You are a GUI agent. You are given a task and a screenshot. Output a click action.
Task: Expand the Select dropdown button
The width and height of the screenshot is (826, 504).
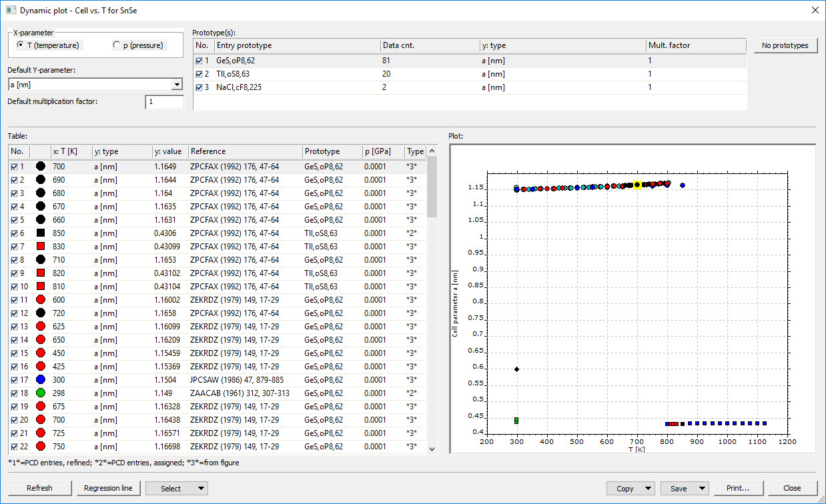(x=201, y=489)
